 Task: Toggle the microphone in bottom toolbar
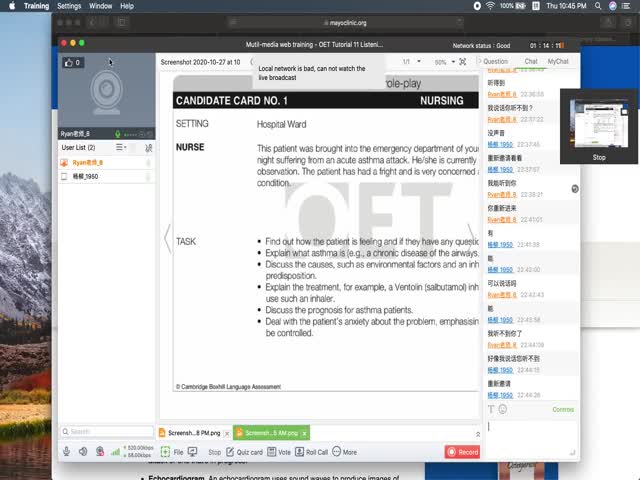click(67, 451)
